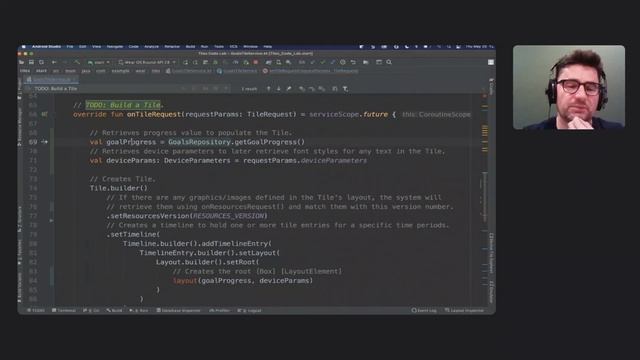The width and height of the screenshot is (640, 360).
Task: Click 'GoalsRepository' in the goalProgress line
Action: pos(200,142)
